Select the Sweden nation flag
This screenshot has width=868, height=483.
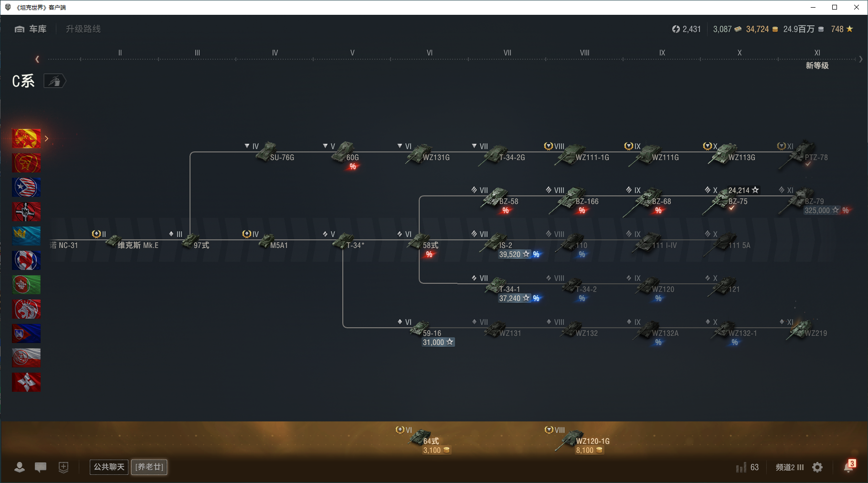pyautogui.click(x=26, y=236)
